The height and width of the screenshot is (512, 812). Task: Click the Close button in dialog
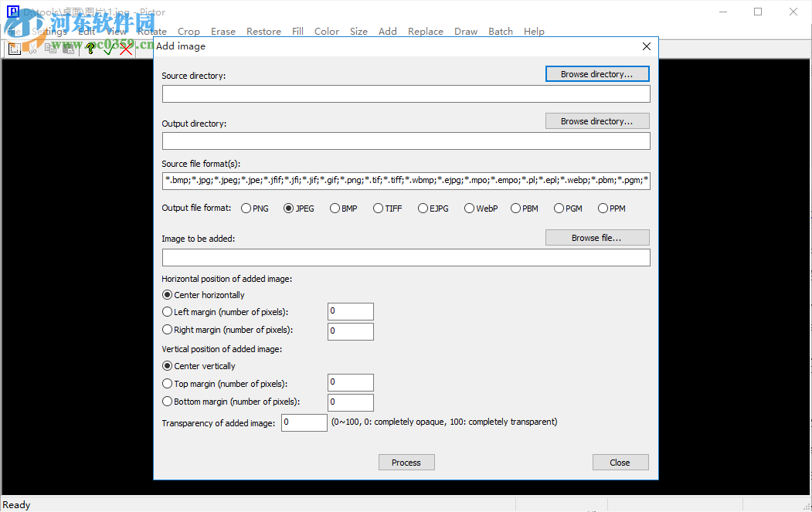620,463
